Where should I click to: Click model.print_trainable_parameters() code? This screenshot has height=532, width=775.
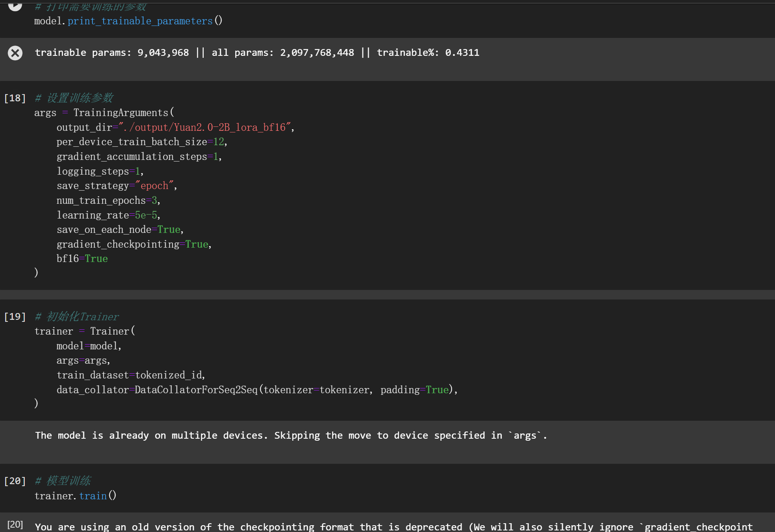tap(128, 21)
